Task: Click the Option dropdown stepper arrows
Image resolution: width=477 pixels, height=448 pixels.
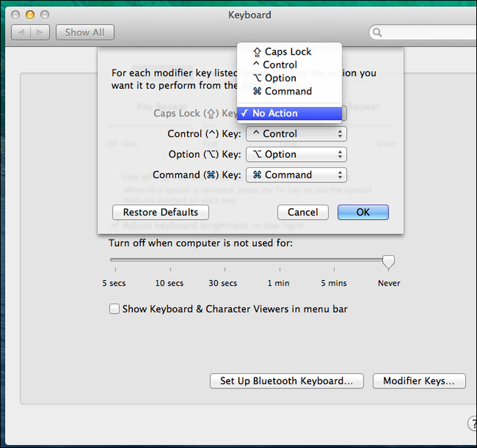Action: pyautogui.click(x=340, y=154)
